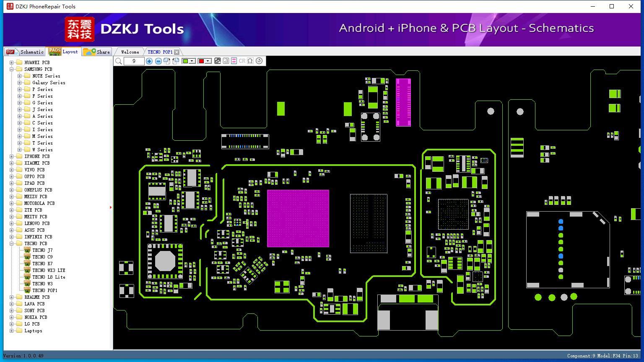Click the overlapping windows icon in the toolbar

[218, 61]
